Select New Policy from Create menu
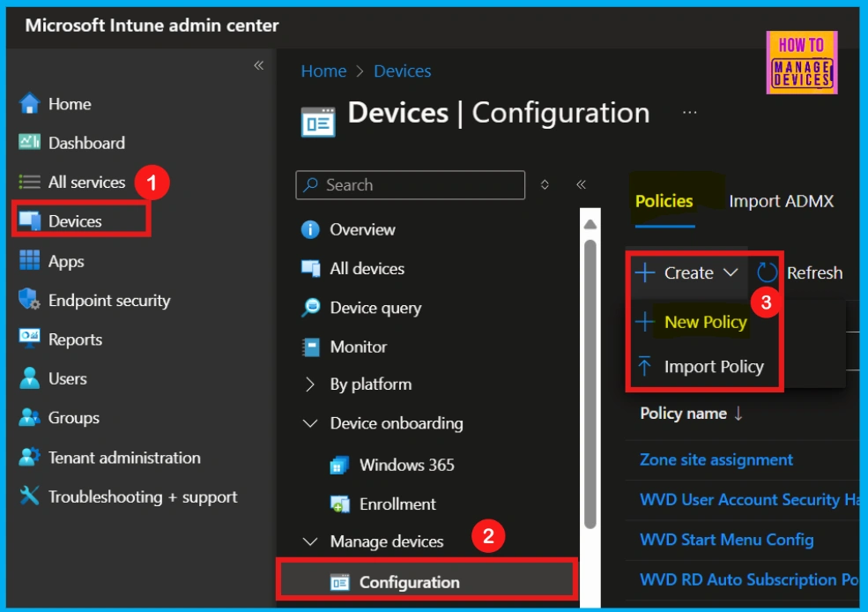 pos(705,322)
